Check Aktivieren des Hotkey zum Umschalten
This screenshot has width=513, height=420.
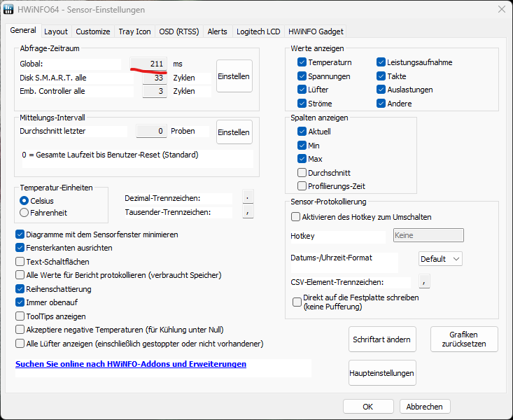[296, 217]
